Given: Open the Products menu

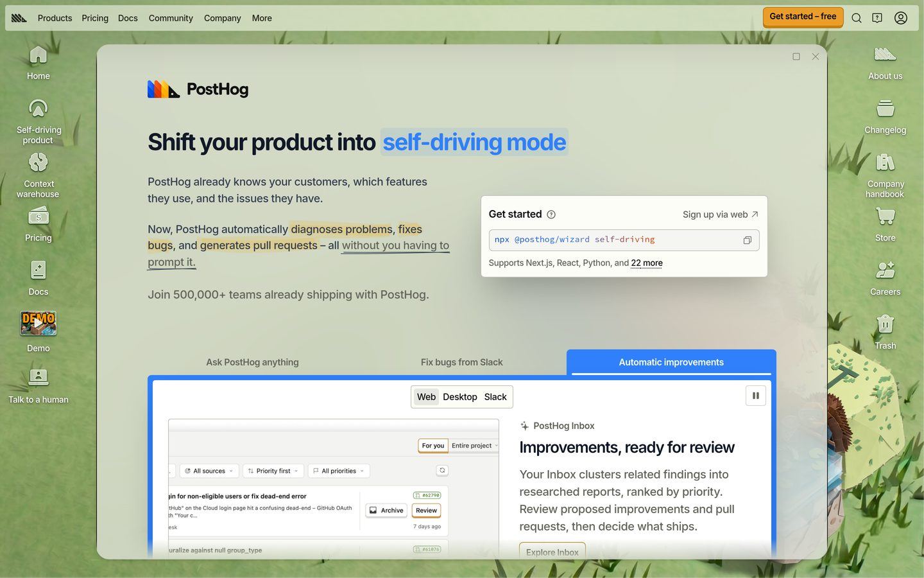Looking at the screenshot, I should click(55, 18).
